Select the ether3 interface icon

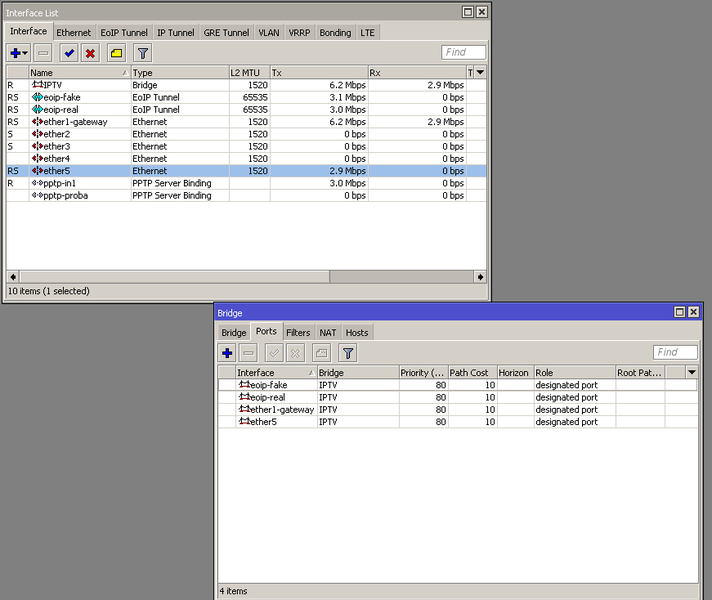coord(37,146)
